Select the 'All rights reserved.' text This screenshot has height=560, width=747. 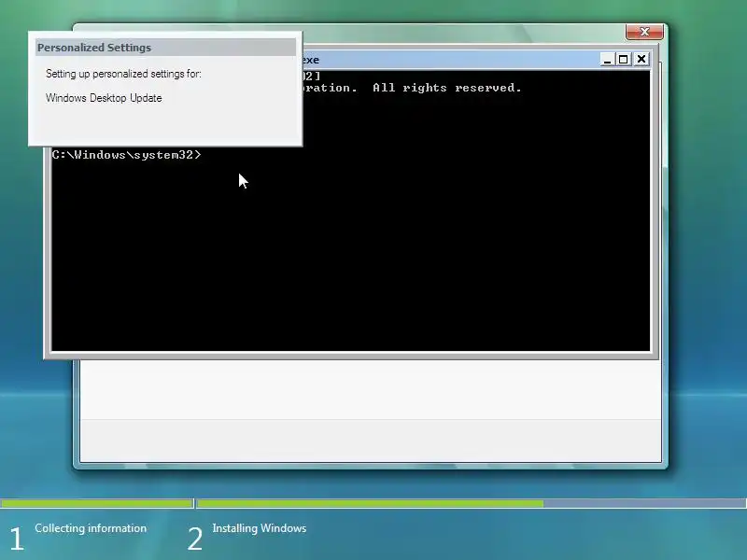(447, 88)
